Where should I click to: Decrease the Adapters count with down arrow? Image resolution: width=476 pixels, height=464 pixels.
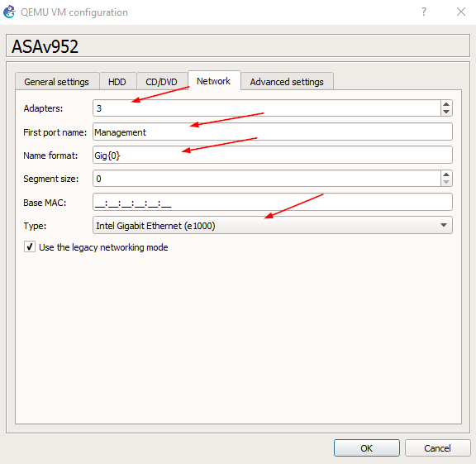tap(446, 112)
